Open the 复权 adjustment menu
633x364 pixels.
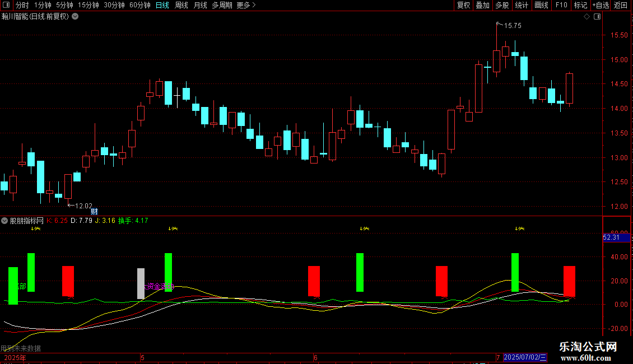click(463, 5)
